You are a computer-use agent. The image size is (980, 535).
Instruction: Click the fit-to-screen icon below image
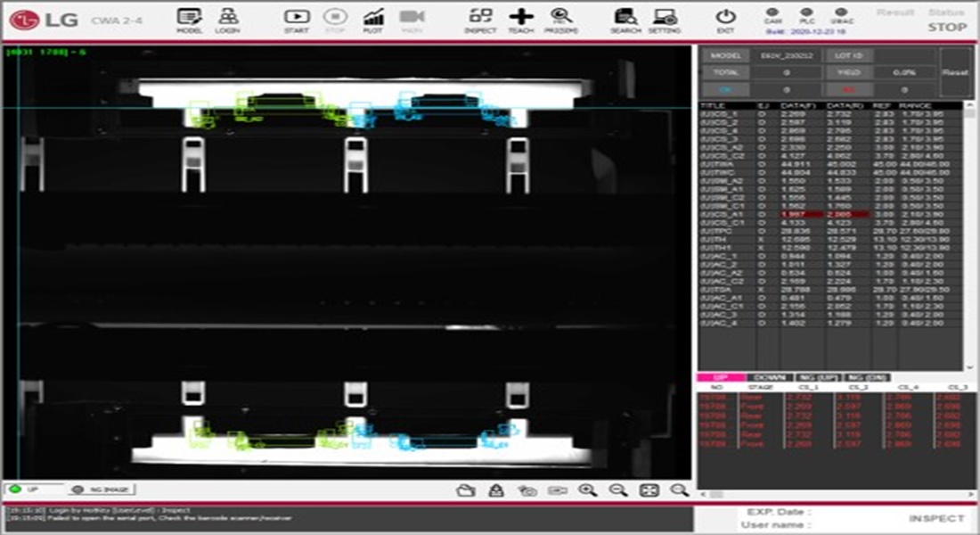[x=649, y=490]
